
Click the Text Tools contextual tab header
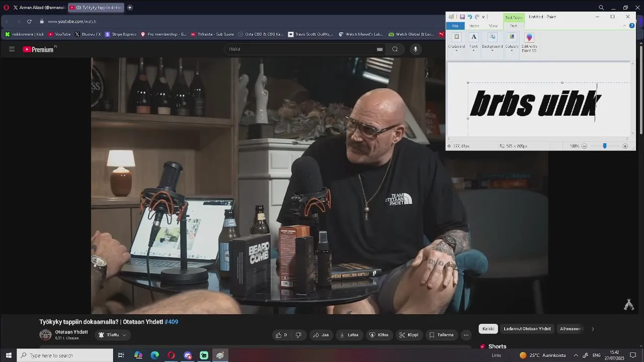coord(514,18)
